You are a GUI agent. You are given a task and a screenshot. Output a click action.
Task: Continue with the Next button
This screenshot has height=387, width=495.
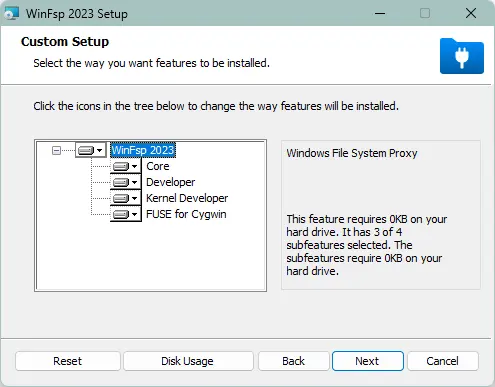(x=368, y=361)
